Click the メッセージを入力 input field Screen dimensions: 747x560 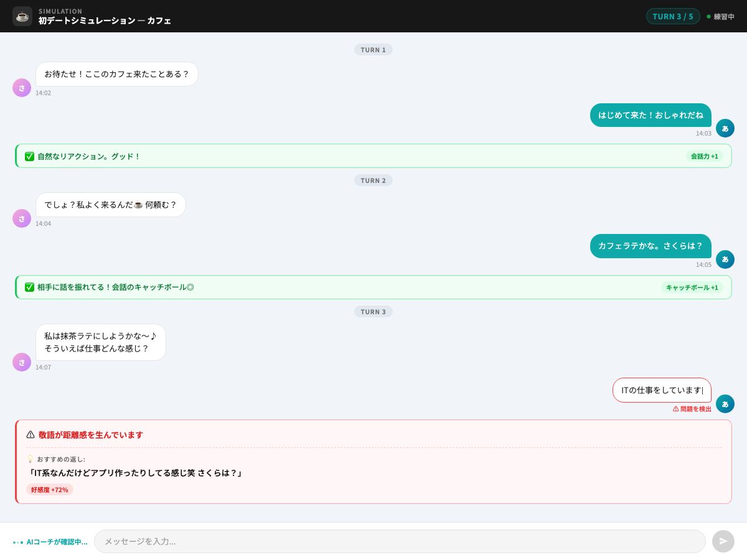coord(400,541)
